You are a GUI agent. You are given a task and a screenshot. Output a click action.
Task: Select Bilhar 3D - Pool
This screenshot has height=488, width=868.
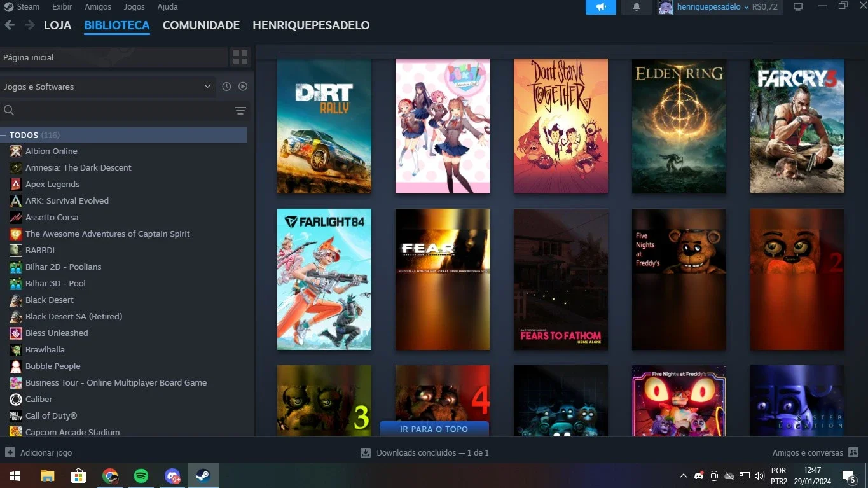(x=55, y=283)
